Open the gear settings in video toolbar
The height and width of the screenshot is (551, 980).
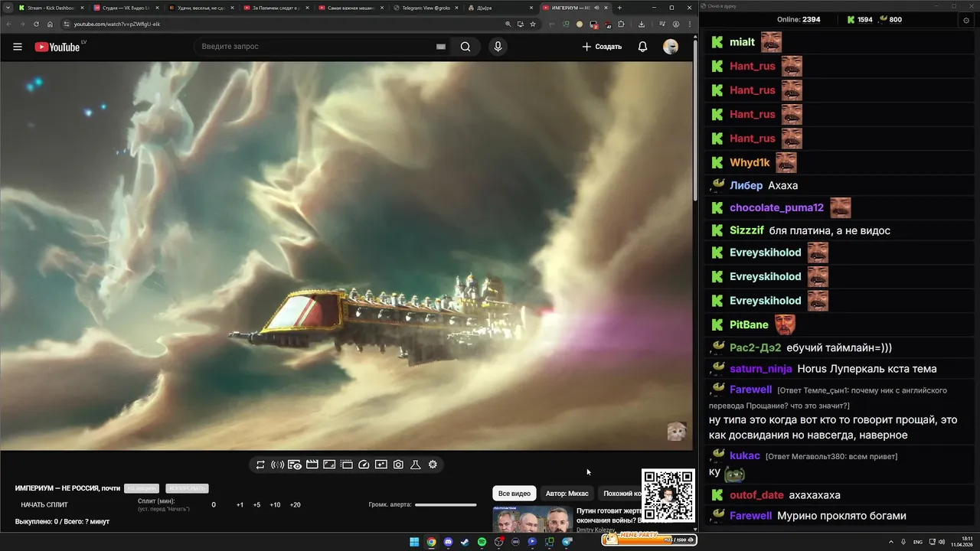coord(433,465)
